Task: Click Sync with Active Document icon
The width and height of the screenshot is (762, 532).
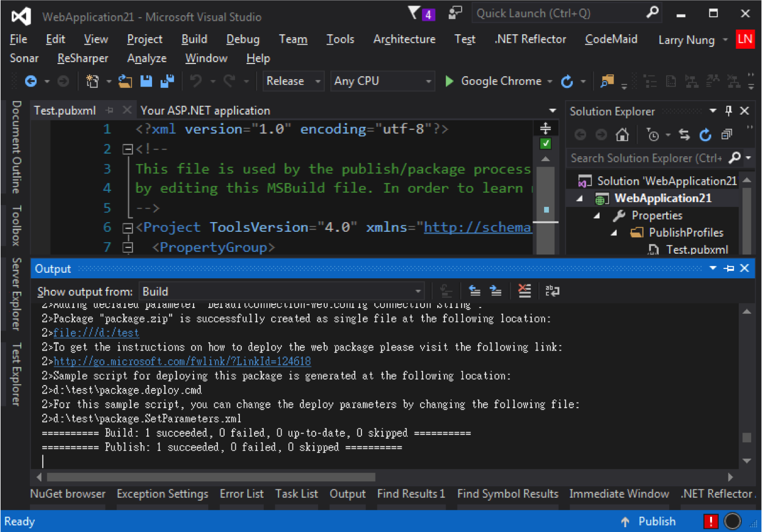Action: click(684, 135)
